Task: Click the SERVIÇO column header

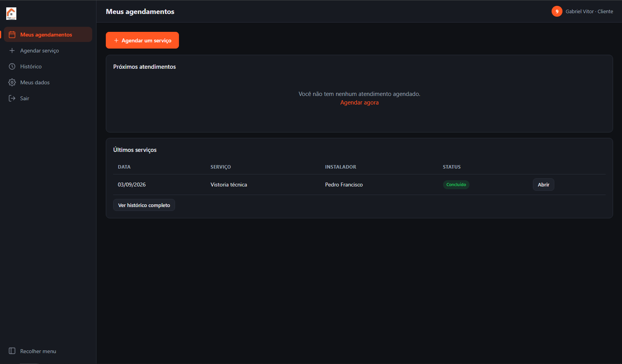Action: [221, 167]
